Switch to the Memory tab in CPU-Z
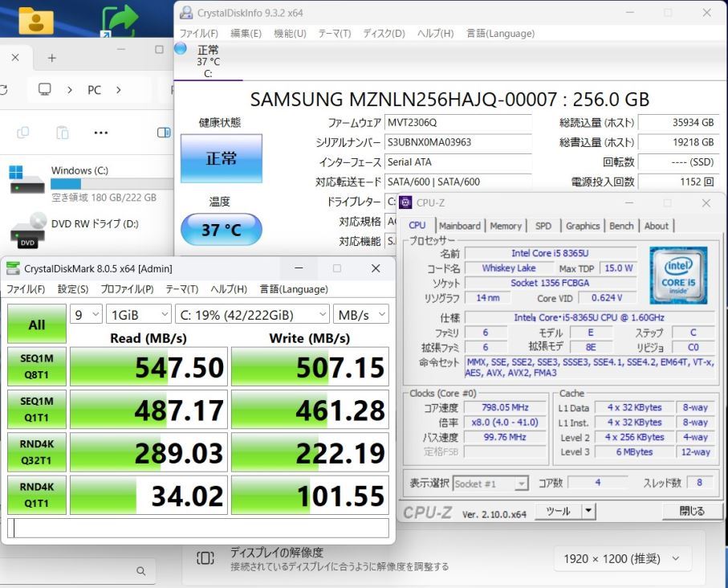Screen dimensions: 728x588 (506, 226)
